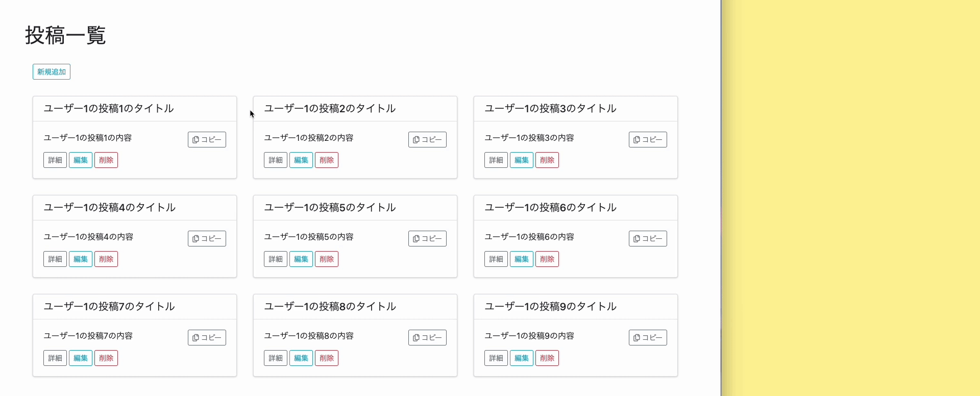This screenshot has height=396, width=980.
Task: Copy content of post 2
Action: tap(427, 139)
